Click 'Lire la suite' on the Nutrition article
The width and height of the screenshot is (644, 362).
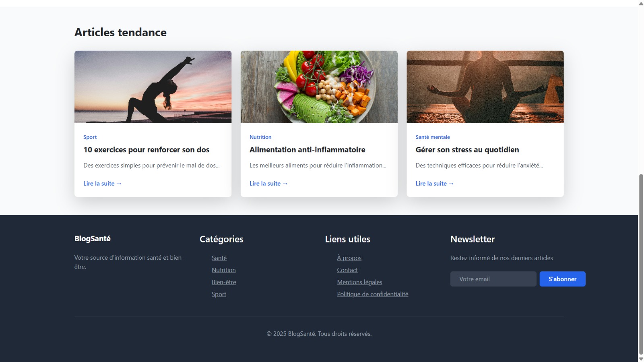coord(268,184)
